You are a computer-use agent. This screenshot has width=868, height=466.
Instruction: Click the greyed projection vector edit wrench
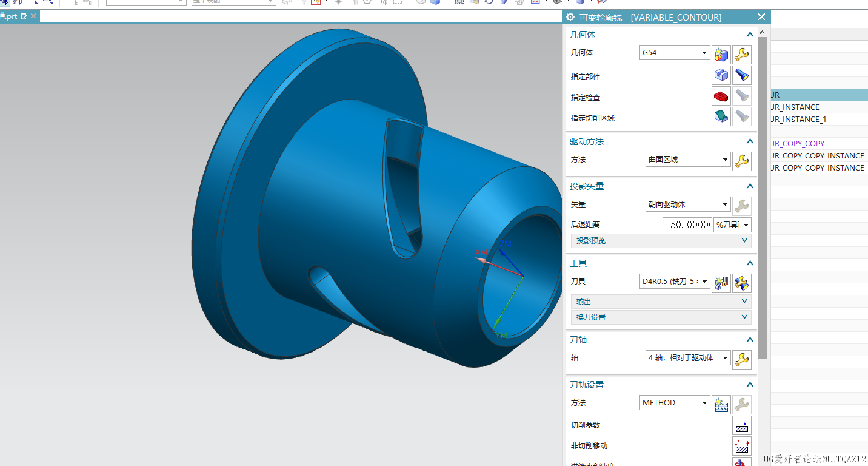[x=741, y=206]
